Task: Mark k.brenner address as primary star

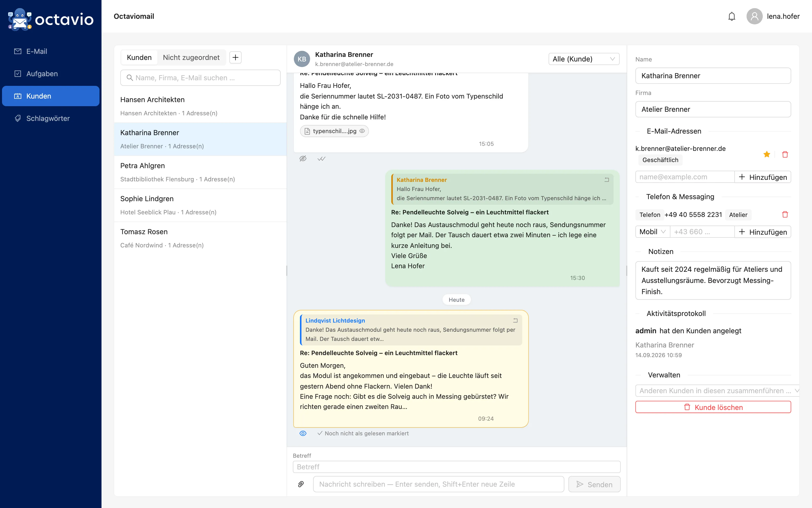Action: coord(767,154)
